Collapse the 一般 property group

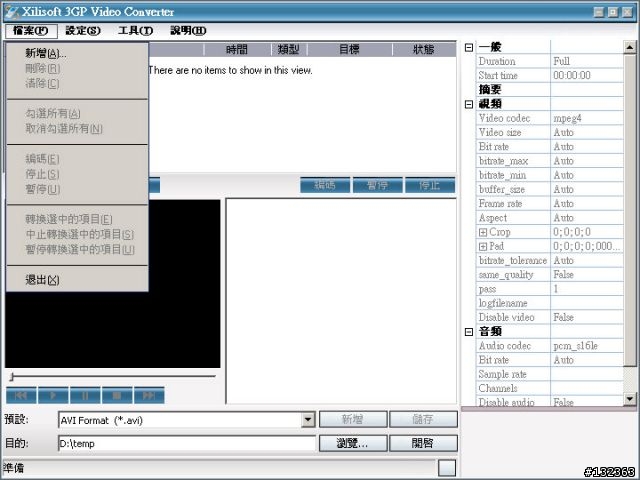[x=469, y=47]
